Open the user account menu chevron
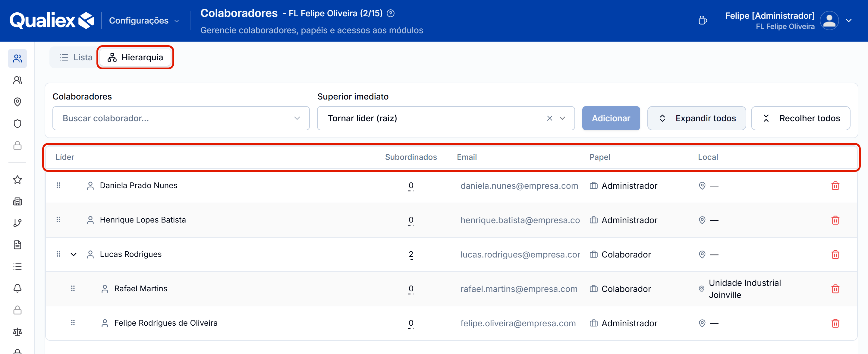868x354 pixels. (x=848, y=21)
